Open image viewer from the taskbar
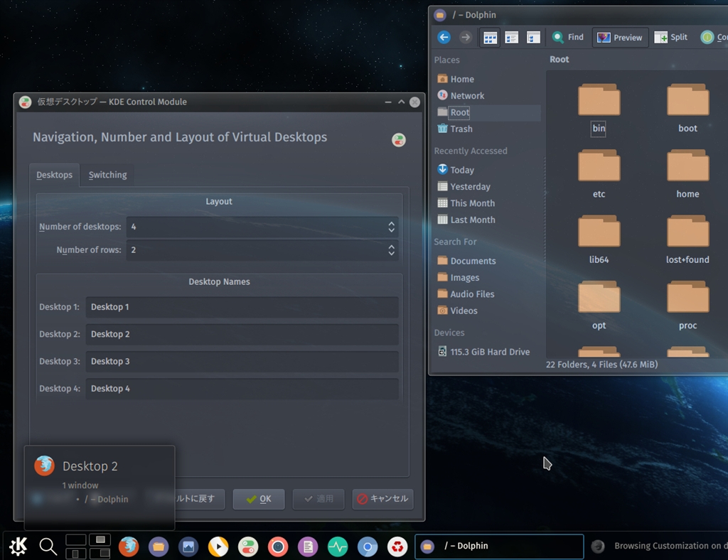The image size is (728, 560). tap(188, 547)
